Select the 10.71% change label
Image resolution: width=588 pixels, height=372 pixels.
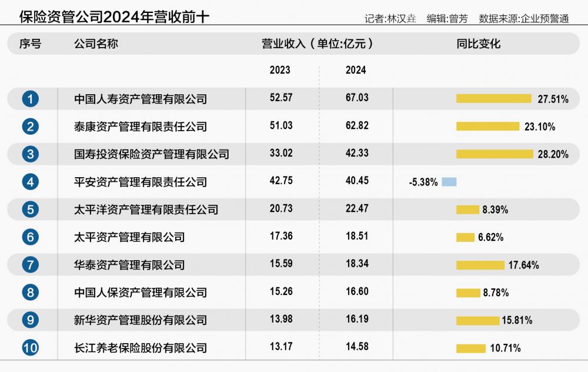click(x=506, y=348)
